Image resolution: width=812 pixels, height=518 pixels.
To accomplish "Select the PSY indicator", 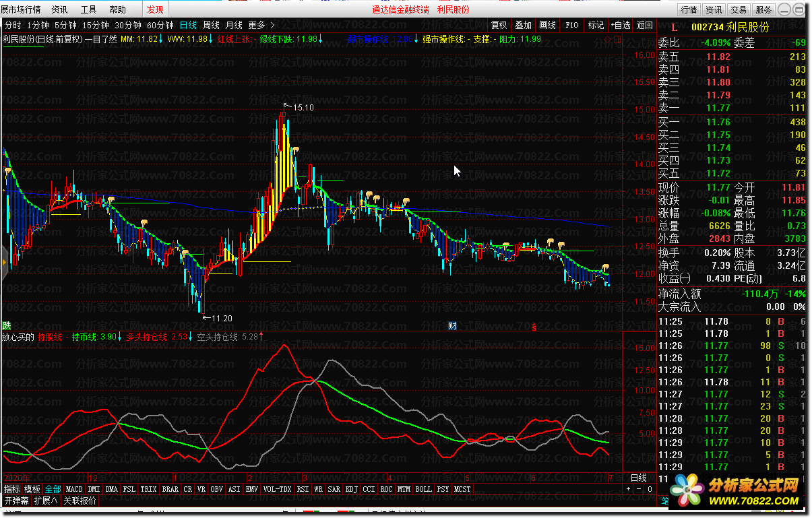I will pos(443,489).
